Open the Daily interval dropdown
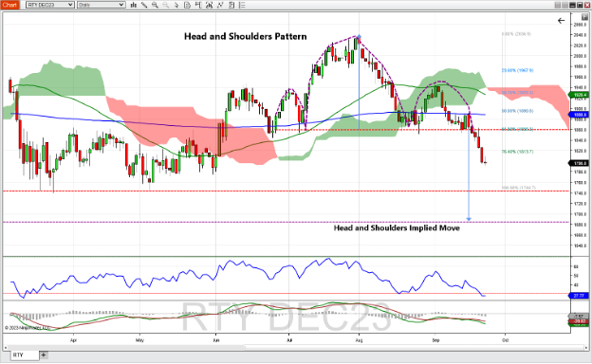The image size is (592, 364). tap(102, 5)
